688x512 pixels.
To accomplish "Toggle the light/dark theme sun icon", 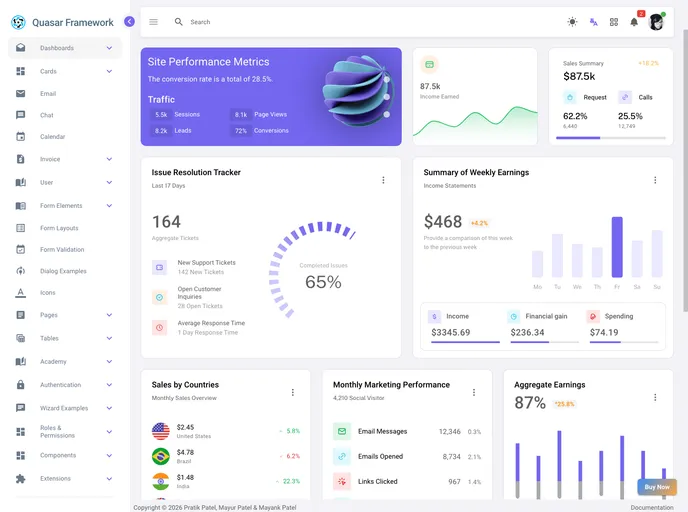I will coord(572,22).
